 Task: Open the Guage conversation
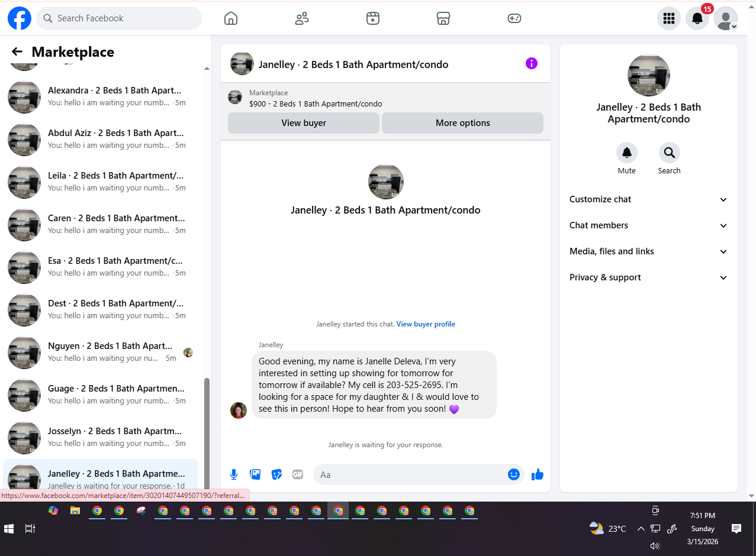tap(101, 395)
